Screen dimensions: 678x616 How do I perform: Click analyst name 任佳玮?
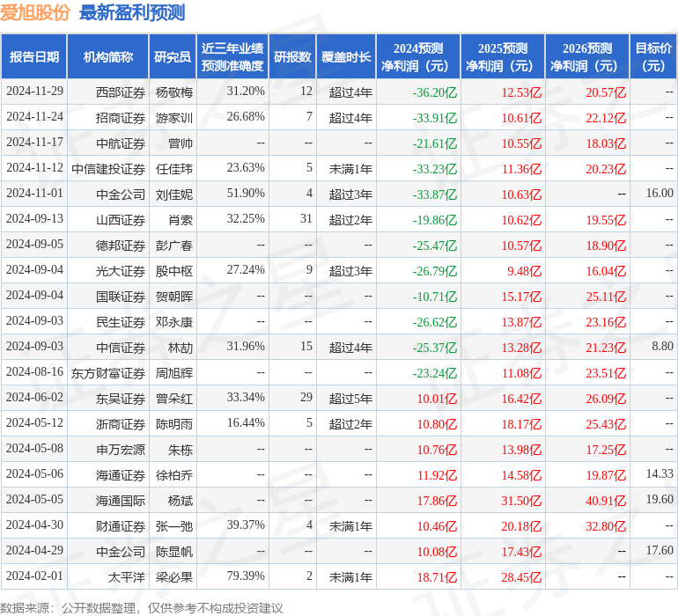point(174,169)
